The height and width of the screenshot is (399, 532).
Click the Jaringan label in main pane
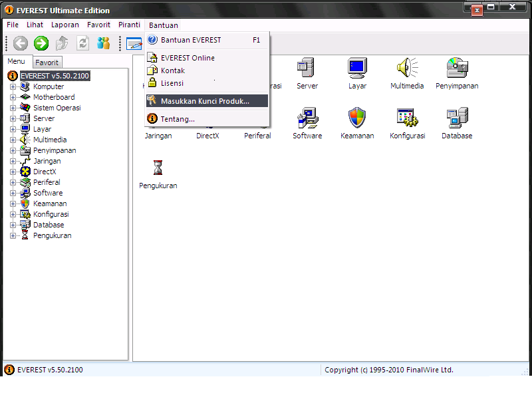click(x=158, y=136)
